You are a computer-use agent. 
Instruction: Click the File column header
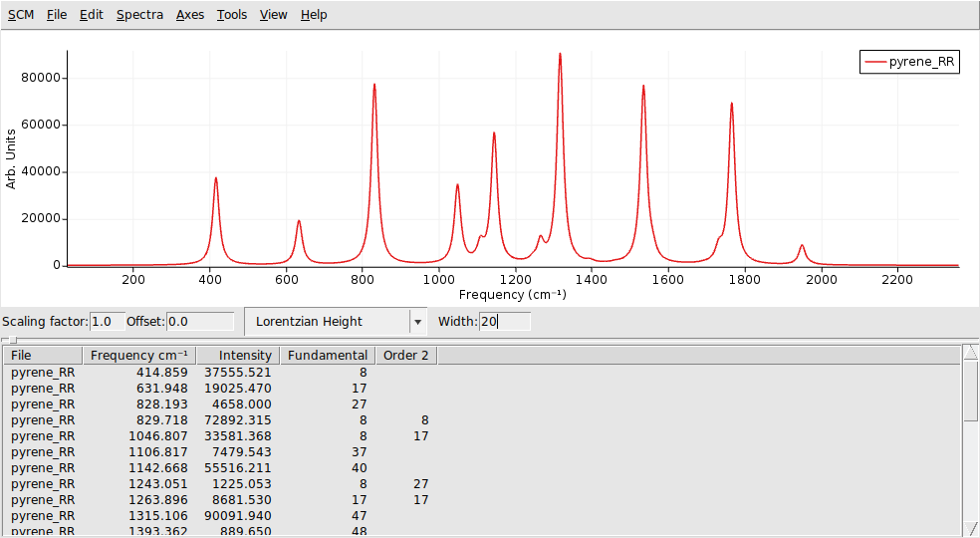42,356
